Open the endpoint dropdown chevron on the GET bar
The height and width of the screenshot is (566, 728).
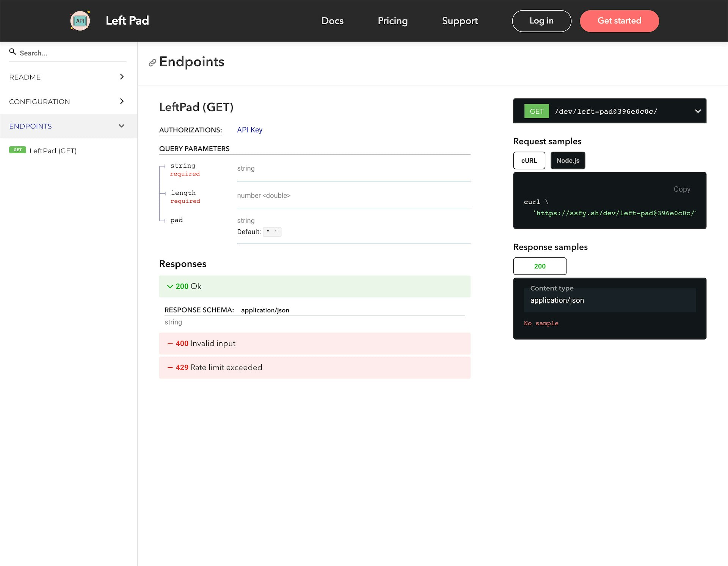click(x=697, y=111)
